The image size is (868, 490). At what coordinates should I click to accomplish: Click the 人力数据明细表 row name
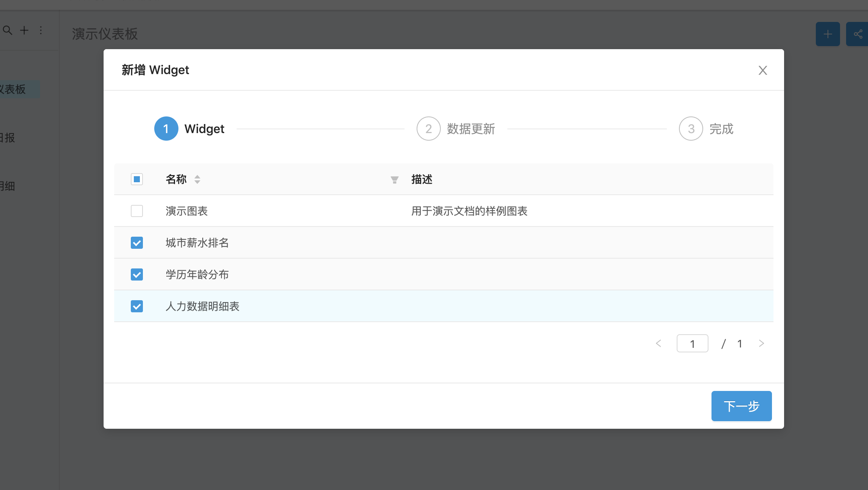203,306
